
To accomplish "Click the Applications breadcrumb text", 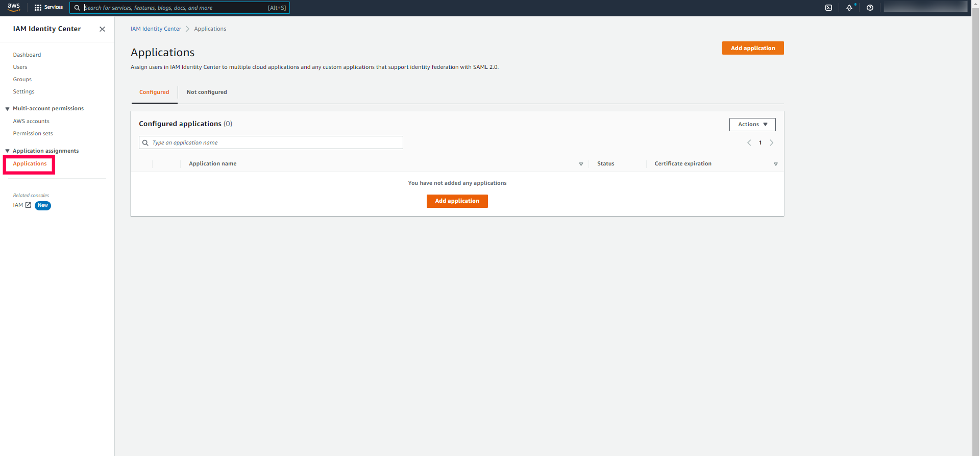I will (210, 29).
